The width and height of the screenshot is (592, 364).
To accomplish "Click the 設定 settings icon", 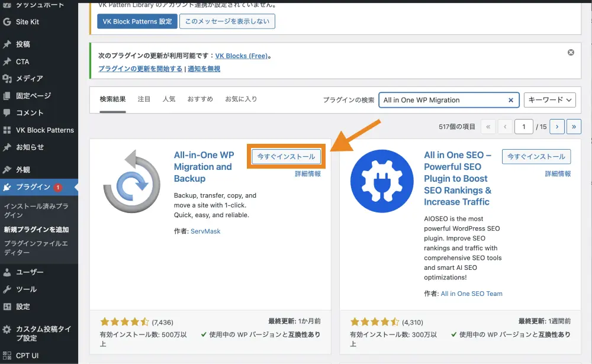I will [x=7, y=307].
